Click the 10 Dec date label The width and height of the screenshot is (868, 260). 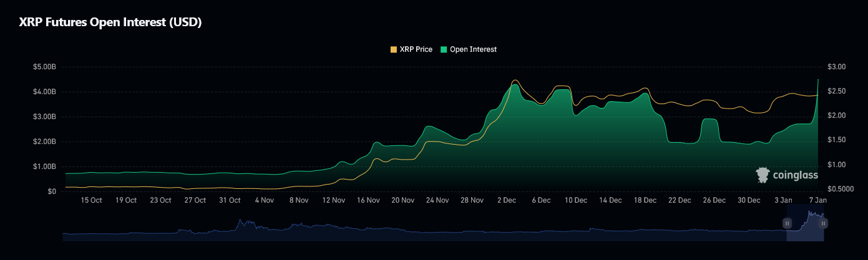[576, 200]
